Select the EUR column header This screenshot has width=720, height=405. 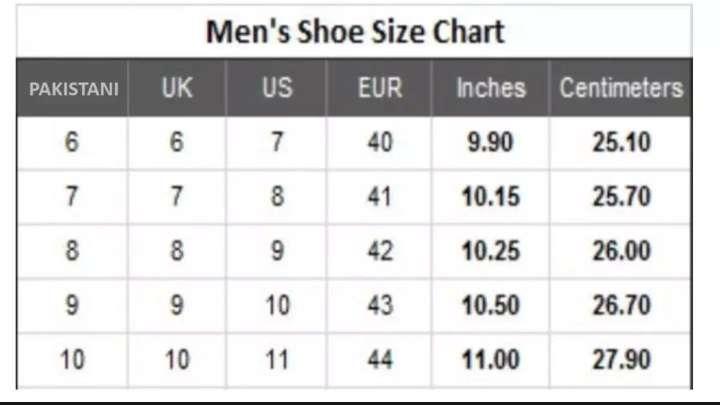point(380,88)
